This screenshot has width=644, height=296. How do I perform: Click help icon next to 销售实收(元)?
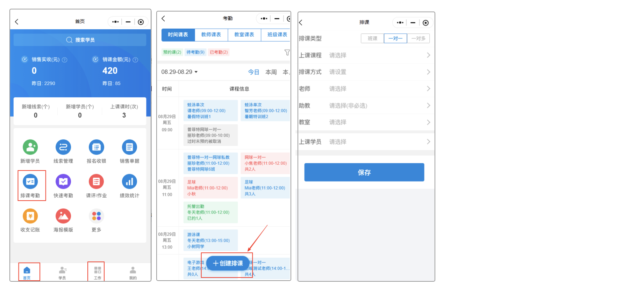pos(65,60)
